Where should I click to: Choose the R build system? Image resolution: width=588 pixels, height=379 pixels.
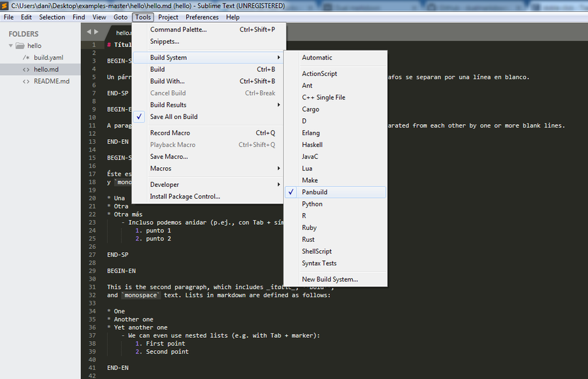(x=335, y=216)
